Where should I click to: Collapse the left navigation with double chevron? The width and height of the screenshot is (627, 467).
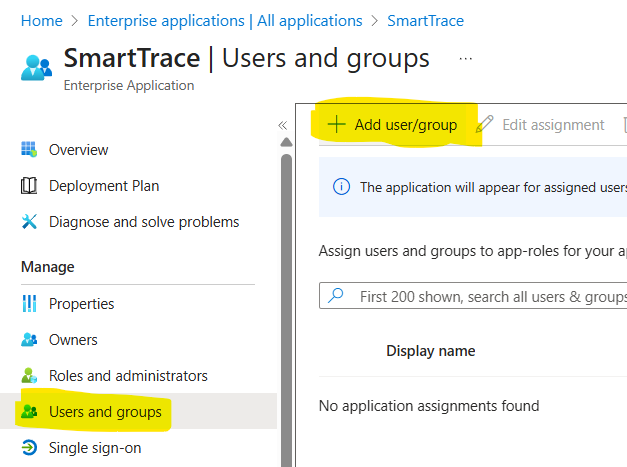(282, 125)
